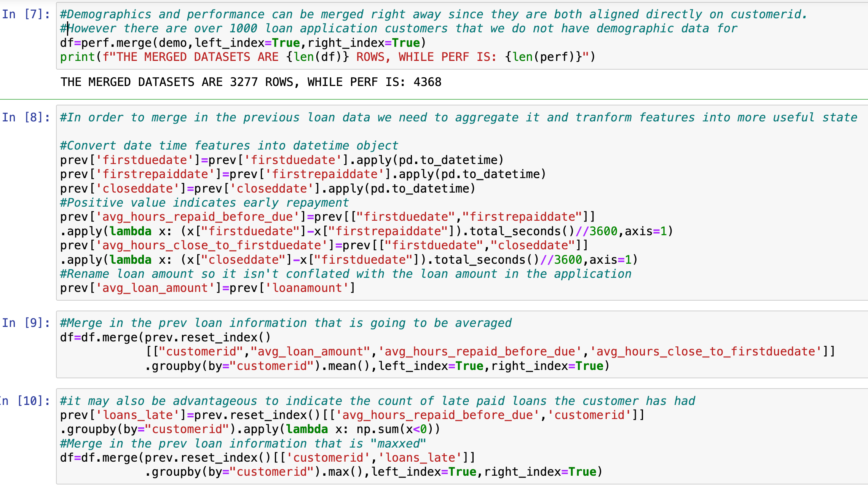
Task: Place cursor in df=perf.merge line
Action: click(x=243, y=43)
